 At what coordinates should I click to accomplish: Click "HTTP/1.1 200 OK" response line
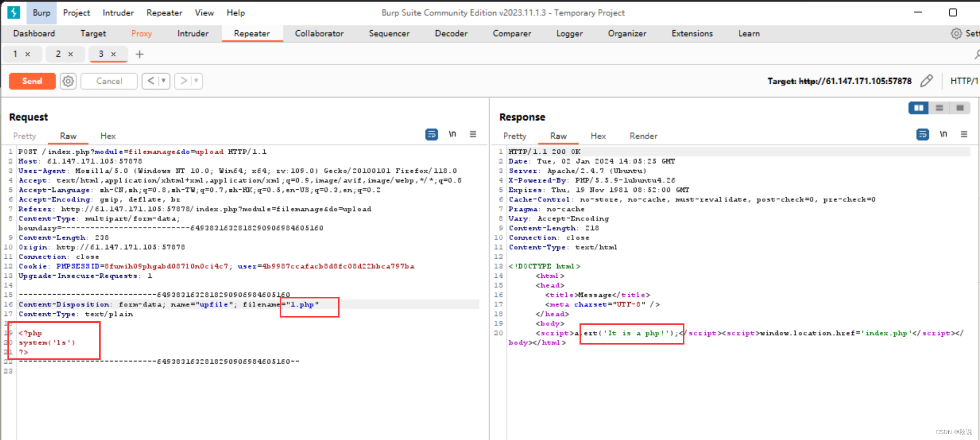pos(545,152)
